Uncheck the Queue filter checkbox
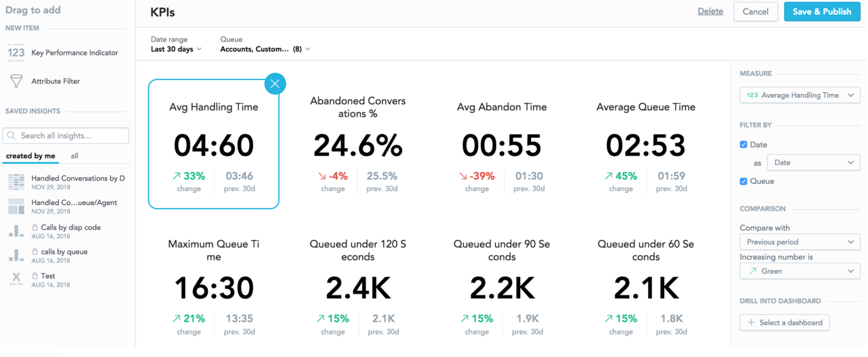The height and width of the screenshot is (357, 868). [743, 181]
